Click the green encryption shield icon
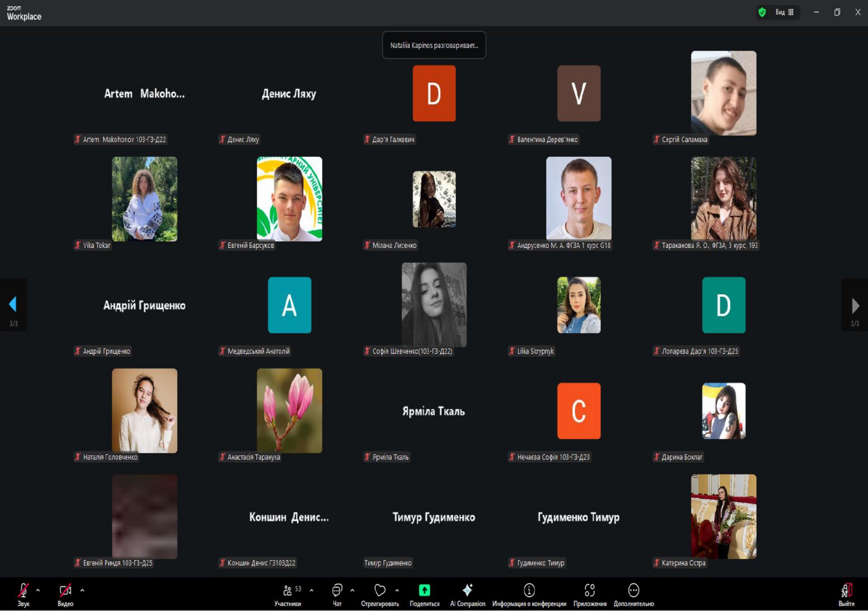Image resolution: width=868 pixels, height=614 pixels. 762,12
